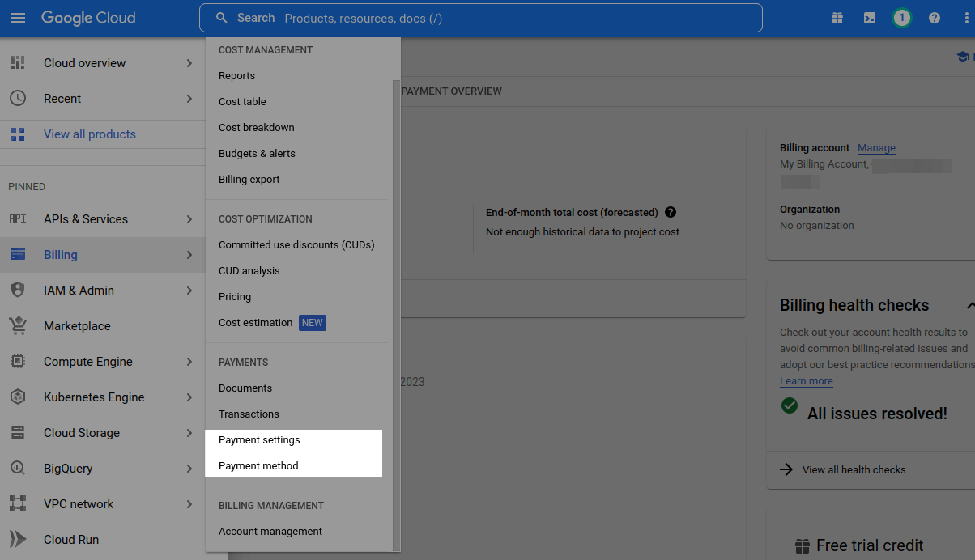This screenshot has height=560, width=975.
Task: Click the Marketplace cart icon
Action: [x=18, y=326]
